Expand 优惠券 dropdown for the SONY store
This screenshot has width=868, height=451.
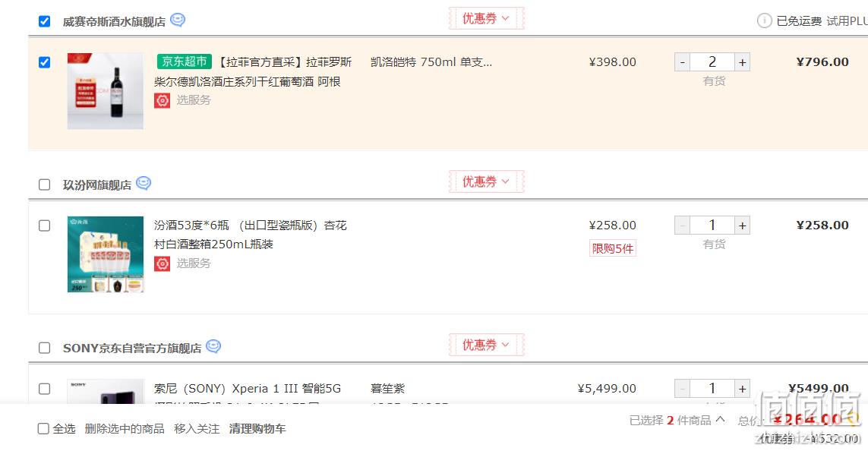pos(486,345)
